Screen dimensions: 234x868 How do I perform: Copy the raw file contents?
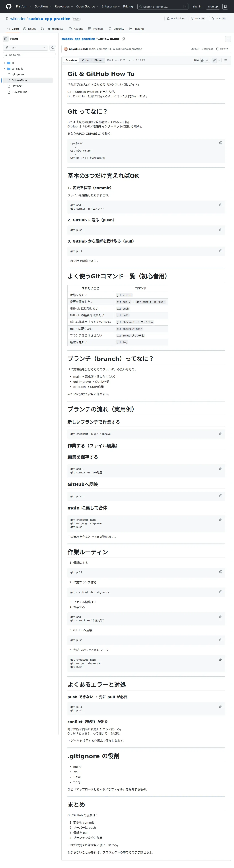[x=203, y=60]
